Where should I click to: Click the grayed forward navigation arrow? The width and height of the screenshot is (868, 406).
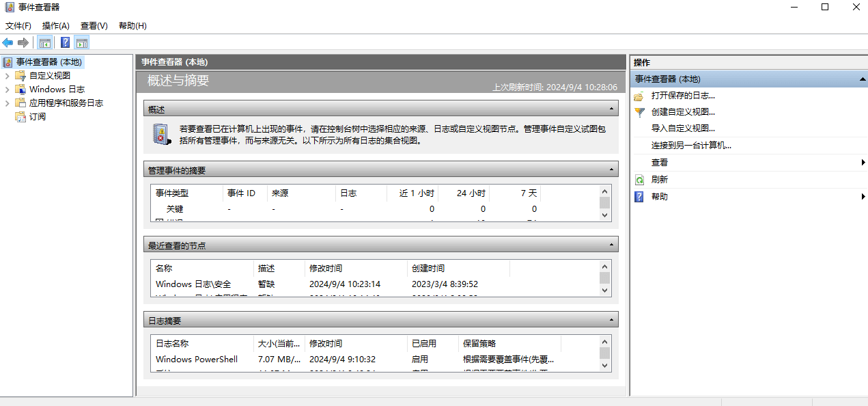coord(23,42)
